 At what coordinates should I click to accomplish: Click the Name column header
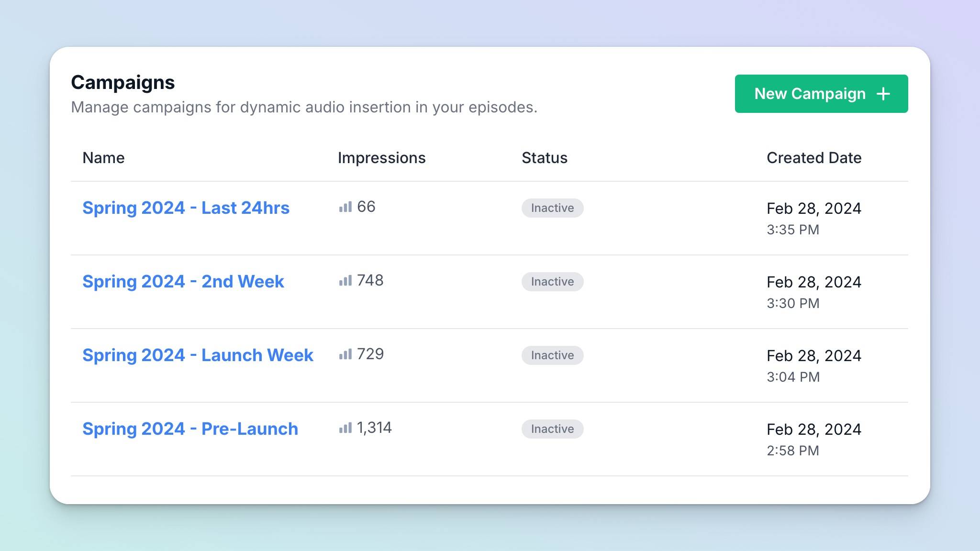point(103,158)
